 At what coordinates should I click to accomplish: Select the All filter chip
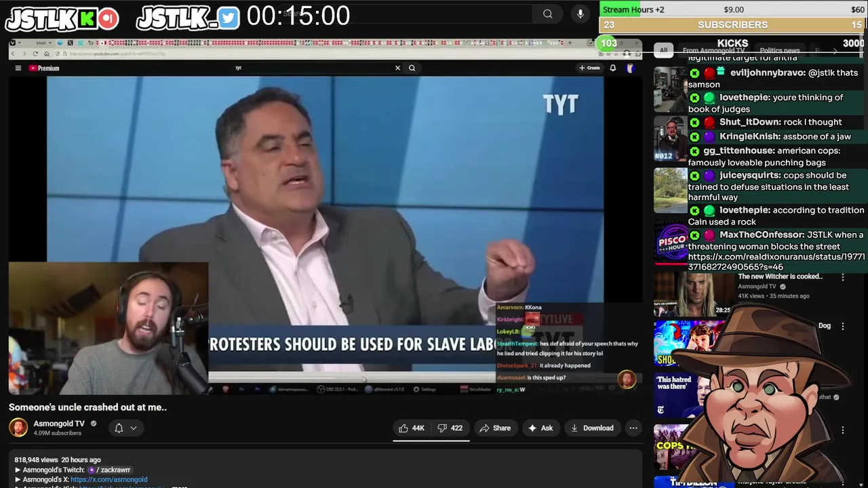coord(663,50)
